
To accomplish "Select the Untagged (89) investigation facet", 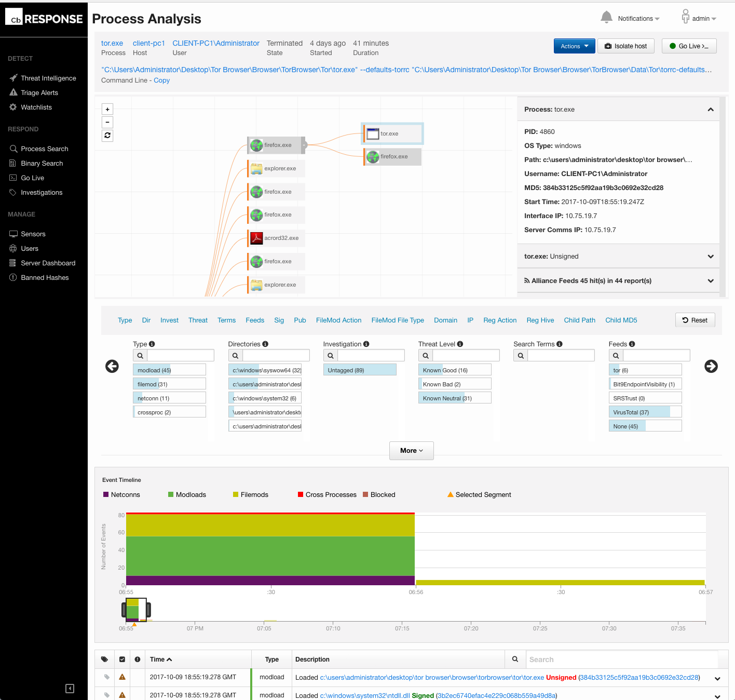I will 360,370.
